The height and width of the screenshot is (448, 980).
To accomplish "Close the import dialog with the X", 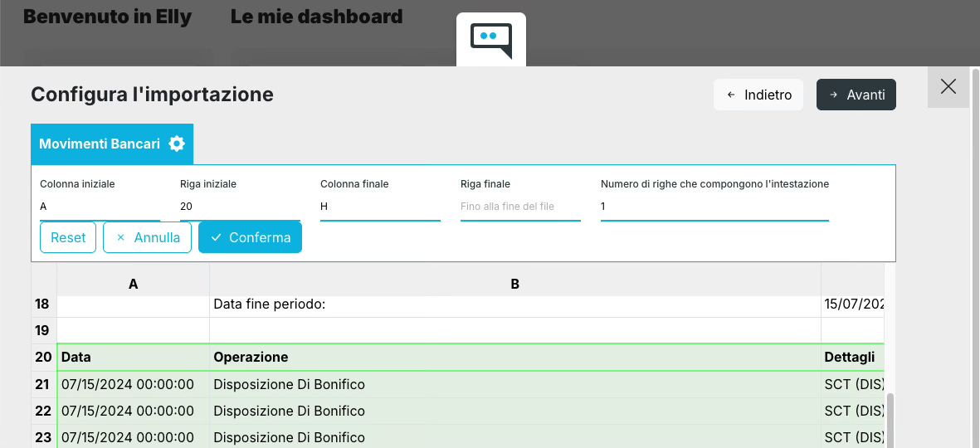I will [x=948, y=87].
